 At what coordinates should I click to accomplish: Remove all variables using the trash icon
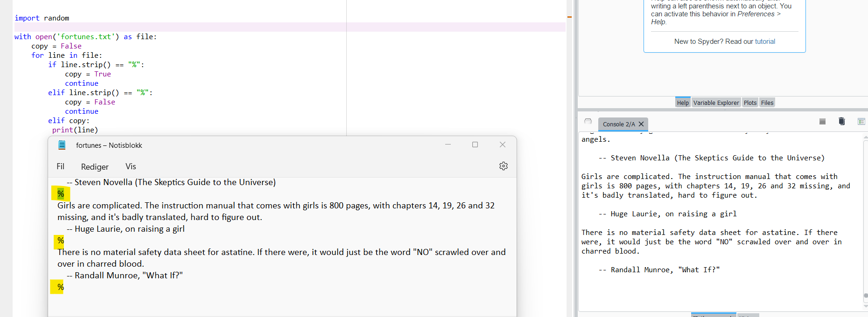(x=842, y=121)
